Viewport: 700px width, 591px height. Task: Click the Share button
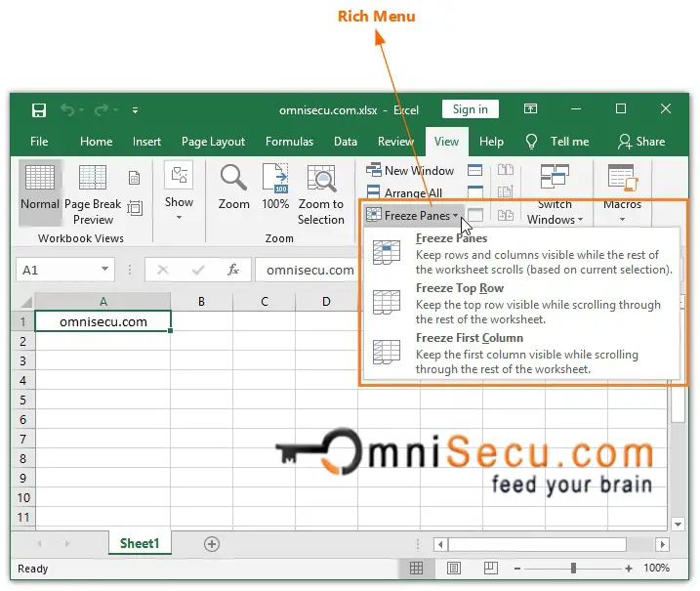click(641, 142)
